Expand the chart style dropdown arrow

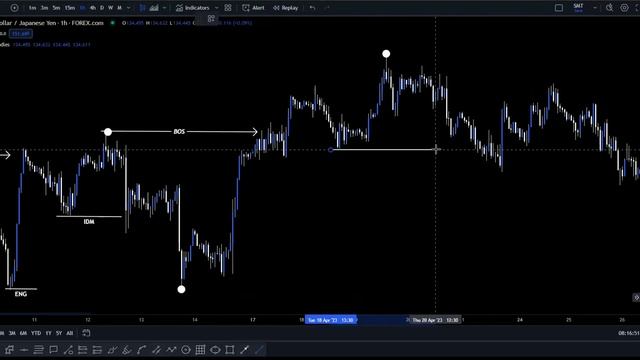pyautogui.click(x=164, y=8)
